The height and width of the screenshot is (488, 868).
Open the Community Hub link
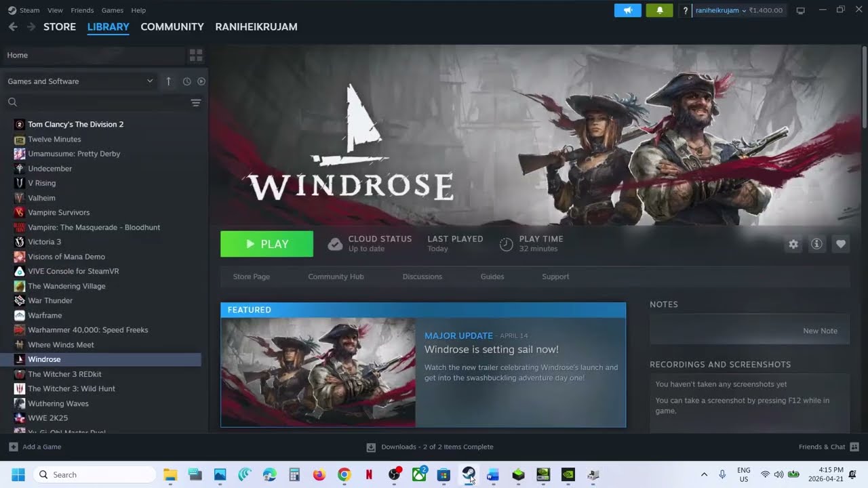336,277
